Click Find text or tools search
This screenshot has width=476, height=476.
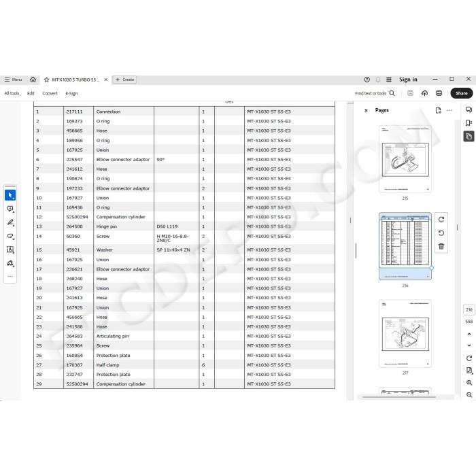click(375, 93)
